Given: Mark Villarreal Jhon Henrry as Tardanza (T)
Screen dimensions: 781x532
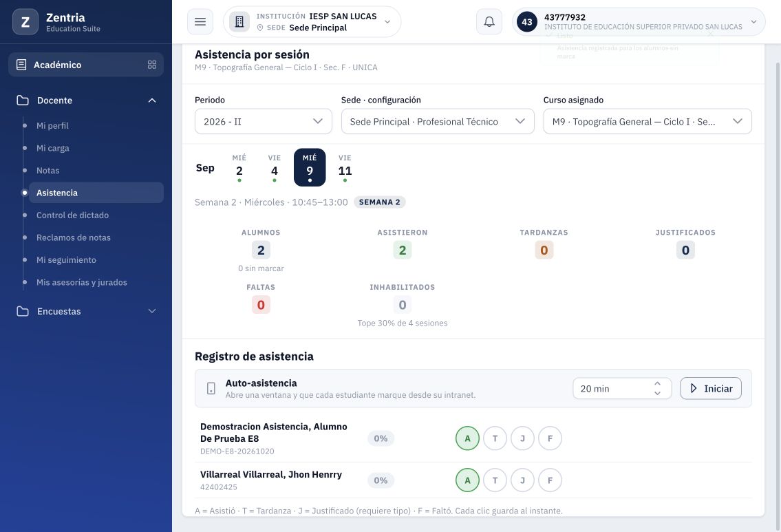Looking at the screenshot, I should point(495,480).
